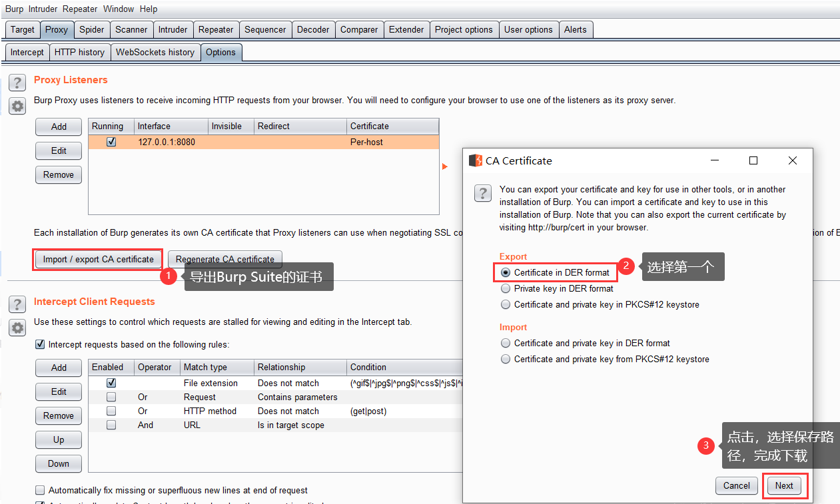The image size is (840, 504).
Task: Toggle Running checkbox for 127.0.0.1:8080 listener
Action: tap(111, 142)
